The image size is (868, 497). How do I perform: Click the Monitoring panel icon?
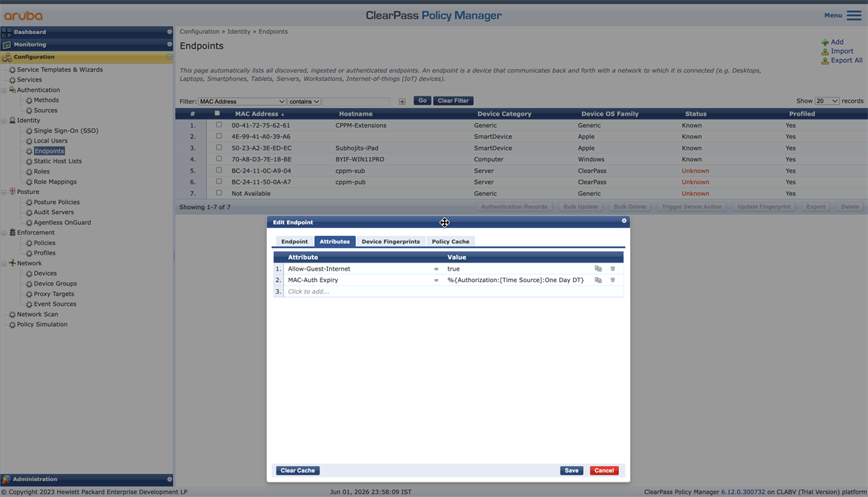7,44
